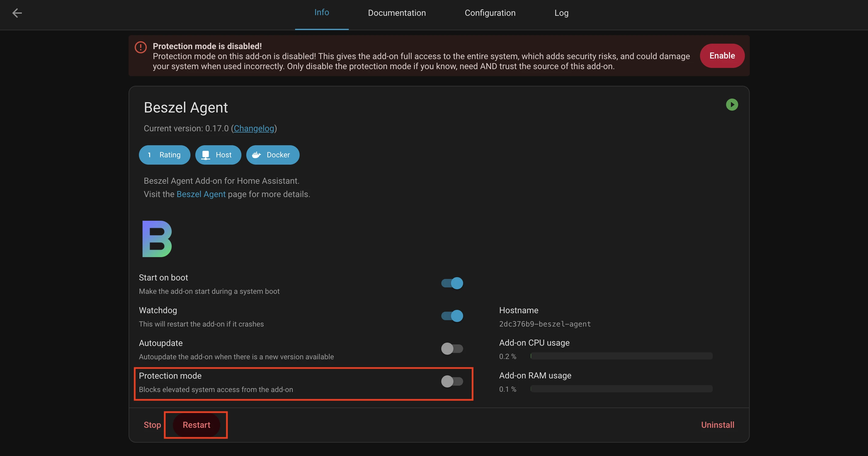Viewport: 868px width, 456px height.
Task: Click 'Make the add-on start during a system boot'
Action: (209, 291)
